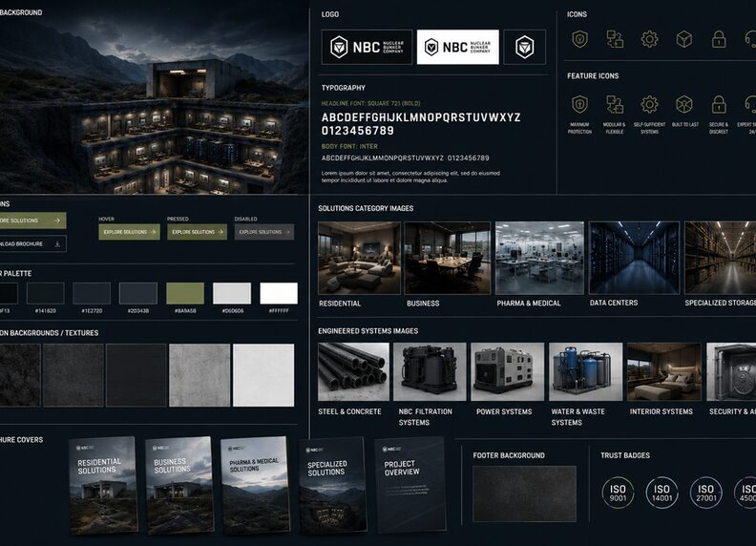This screenshot has height=546, width=756.
Task: Select the Maximum Protection shield feature icon
Action: tap(579, 104)
